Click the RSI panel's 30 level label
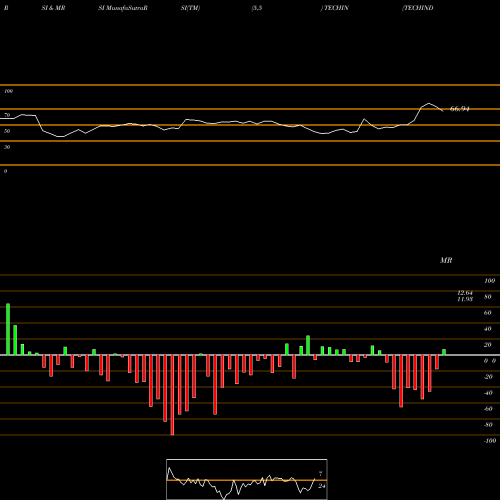 7,147
